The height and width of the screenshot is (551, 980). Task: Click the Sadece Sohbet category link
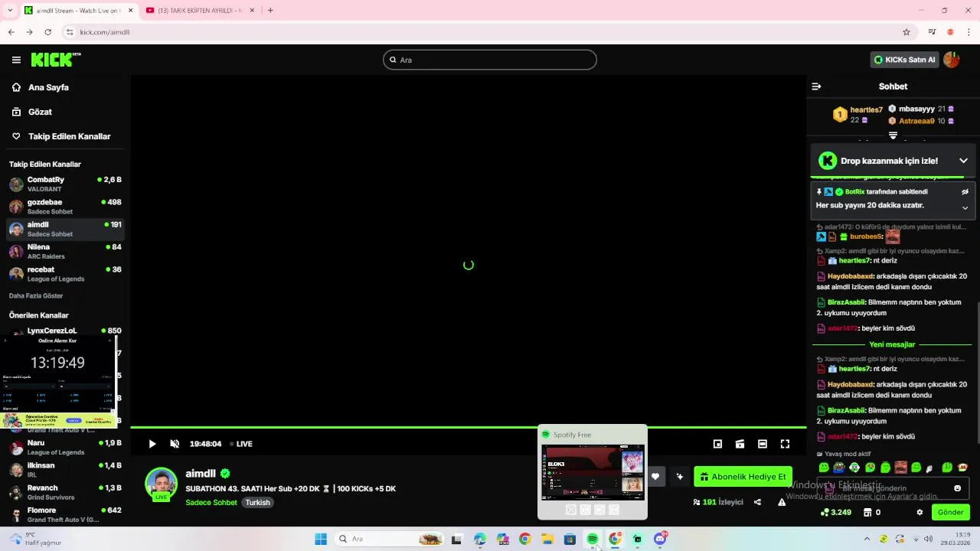211,503
